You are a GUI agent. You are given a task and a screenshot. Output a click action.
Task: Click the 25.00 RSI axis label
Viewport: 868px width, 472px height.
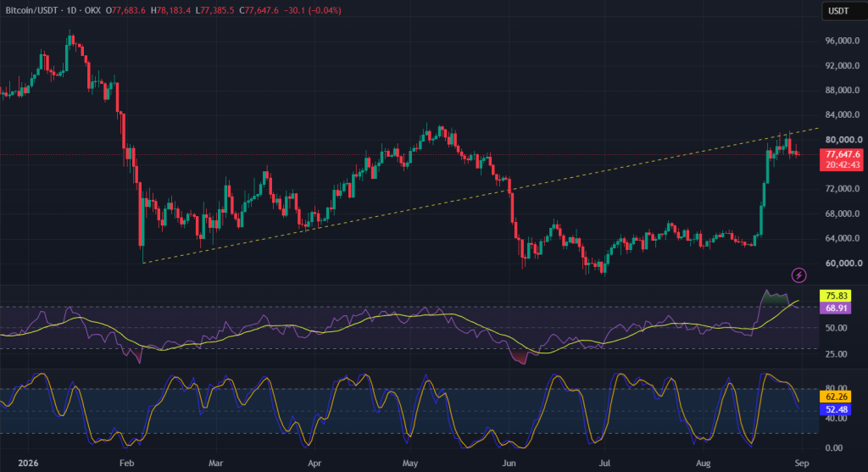pyautogui.click(x=836, y=354)
